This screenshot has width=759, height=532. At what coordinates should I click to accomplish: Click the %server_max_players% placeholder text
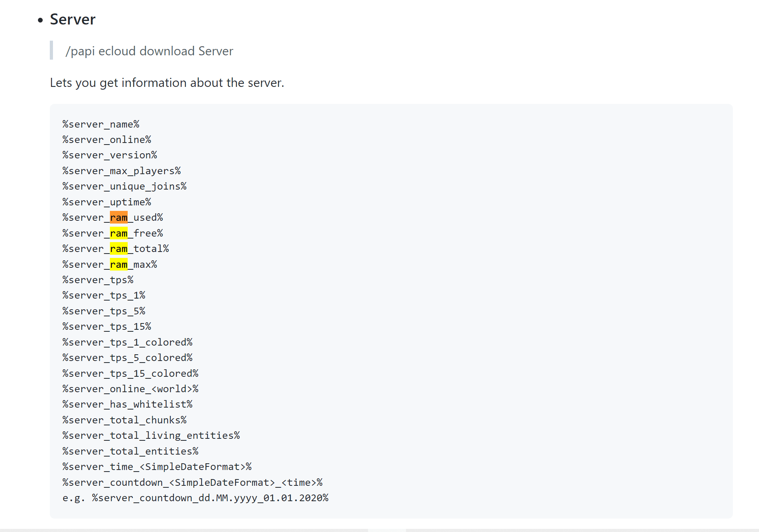point(121,171)
